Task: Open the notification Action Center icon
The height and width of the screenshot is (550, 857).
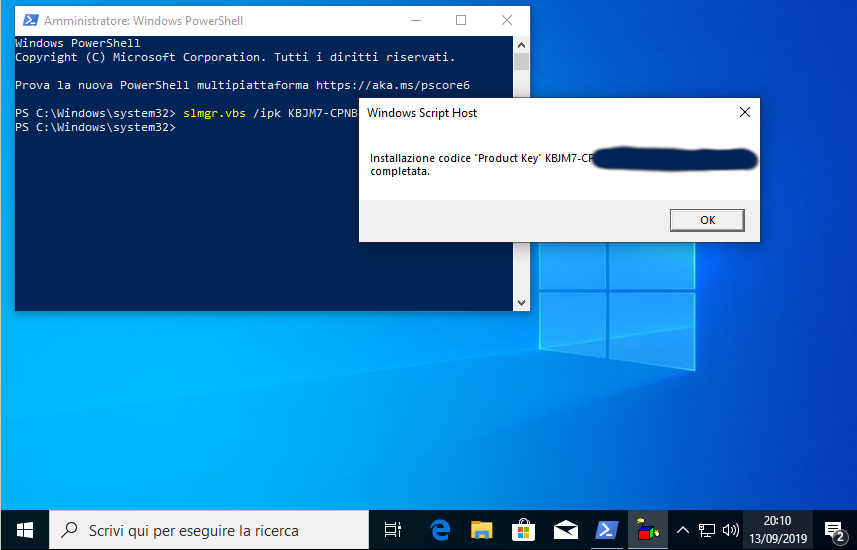Action: (x=834, y=530)
